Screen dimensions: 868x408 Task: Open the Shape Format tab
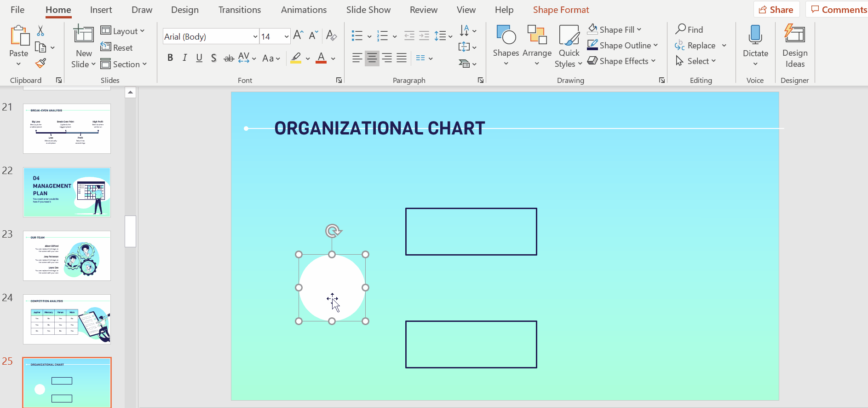pos(561,10)
